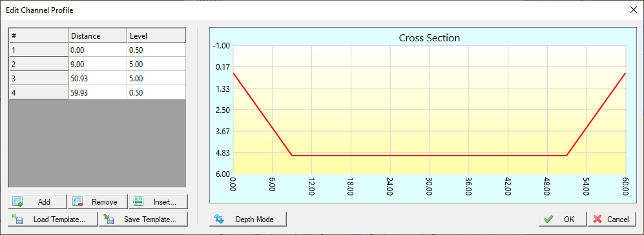This screenshot has width=644, height=235.
Task: Close the Edit Channel Profile dialog
Action: (x=633, y=10)
